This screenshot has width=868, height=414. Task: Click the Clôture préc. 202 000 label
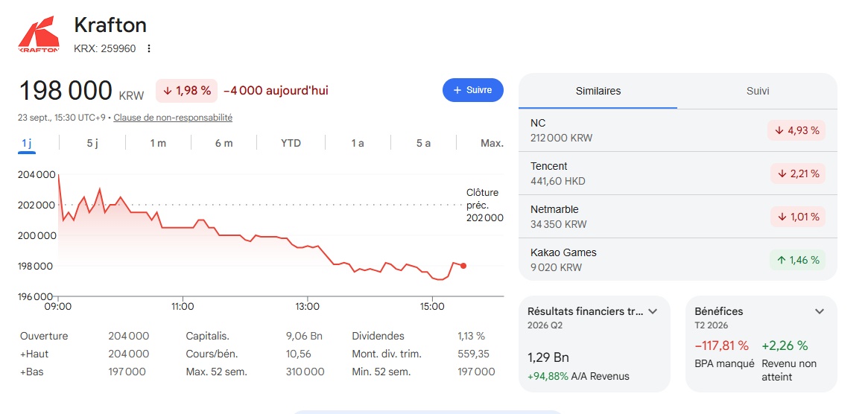tap(484, 205)
